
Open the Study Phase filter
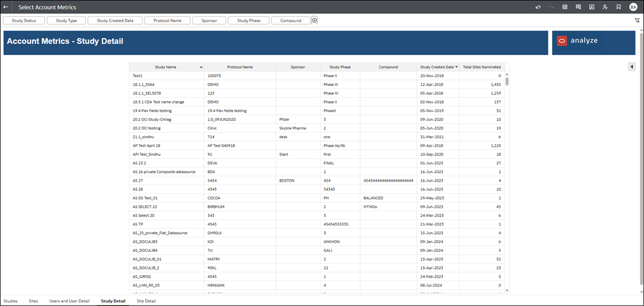point(249,20)
